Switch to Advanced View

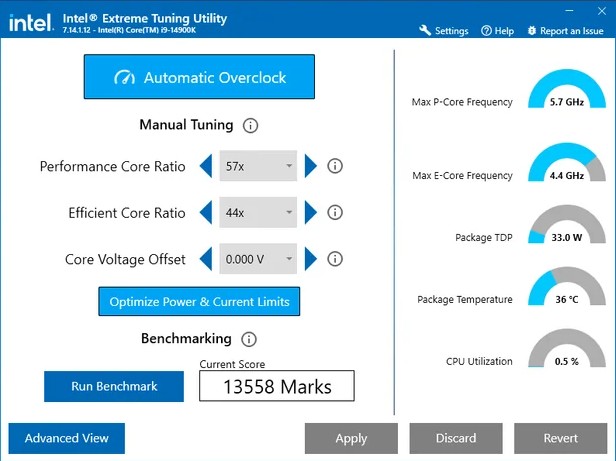67,438
